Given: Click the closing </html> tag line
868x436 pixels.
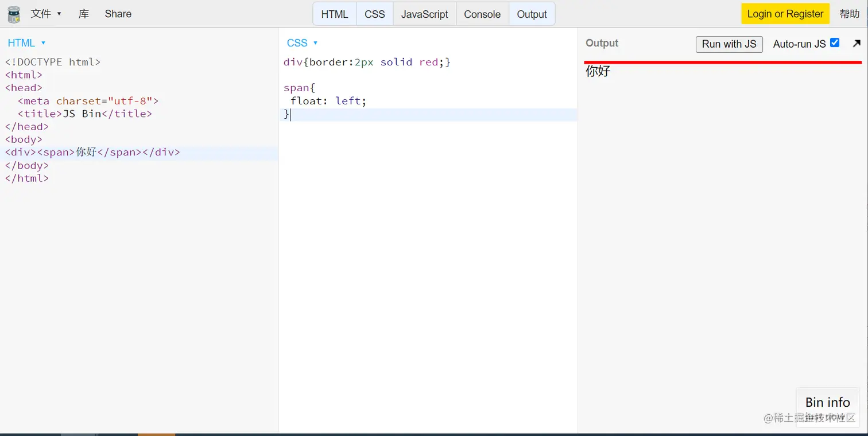Looking at the screenshot, I should pos(27,178).
